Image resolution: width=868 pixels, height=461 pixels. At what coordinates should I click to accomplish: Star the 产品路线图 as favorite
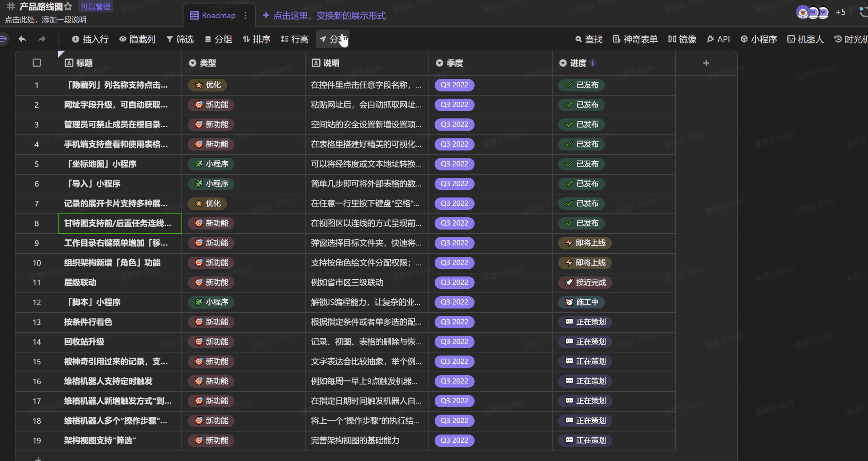[68, 7]
